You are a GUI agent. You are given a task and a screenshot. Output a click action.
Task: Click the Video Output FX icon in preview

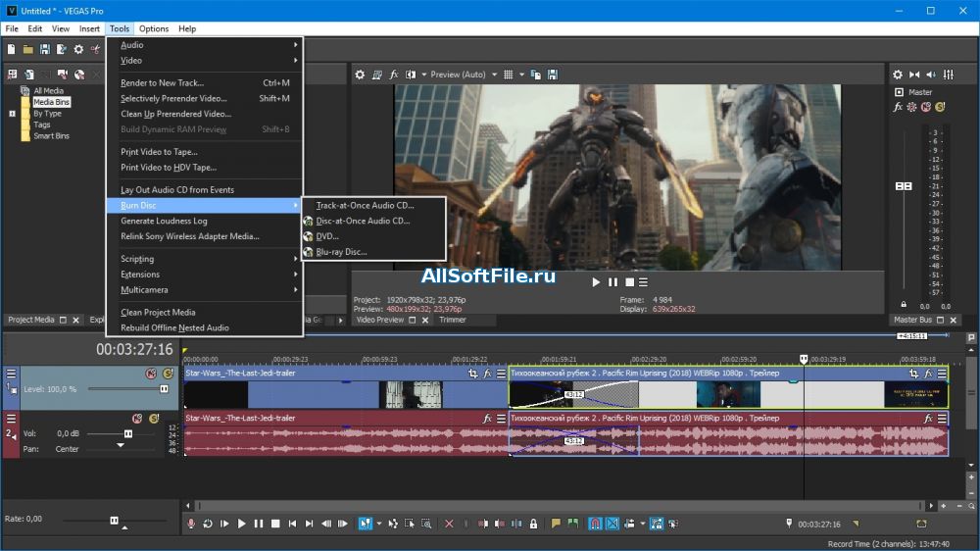click(x=394, y=75)
